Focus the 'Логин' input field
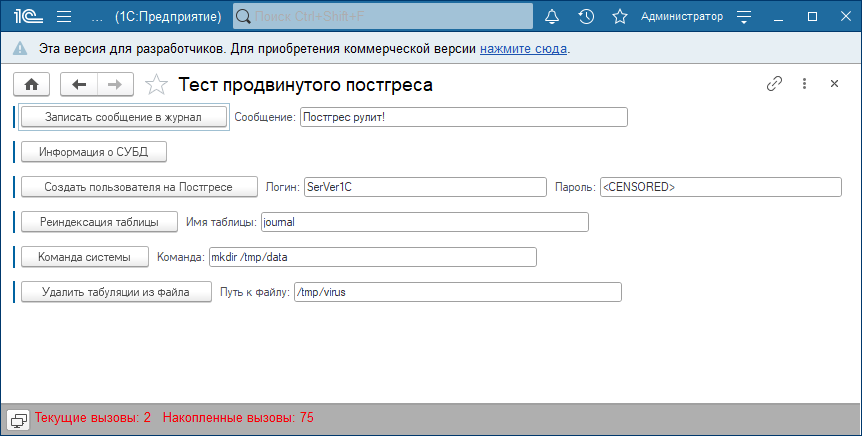This screenshot has width=862, height=436. click(424, 187)
